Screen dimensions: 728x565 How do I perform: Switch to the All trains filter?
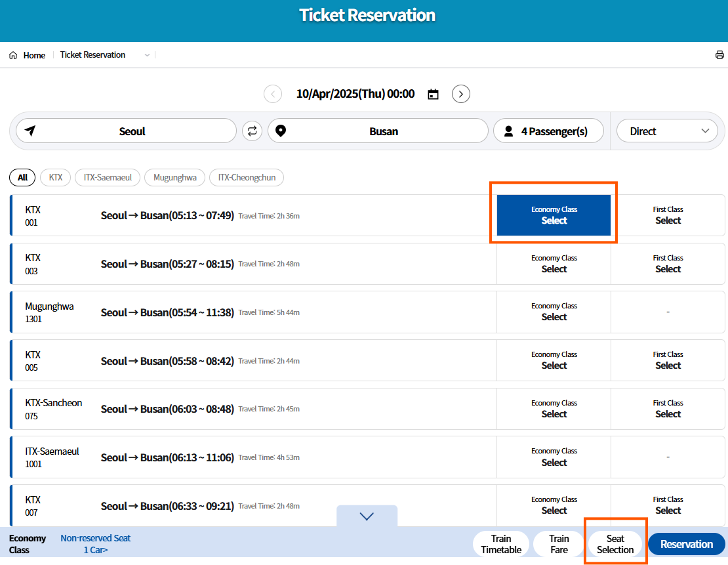22,177
